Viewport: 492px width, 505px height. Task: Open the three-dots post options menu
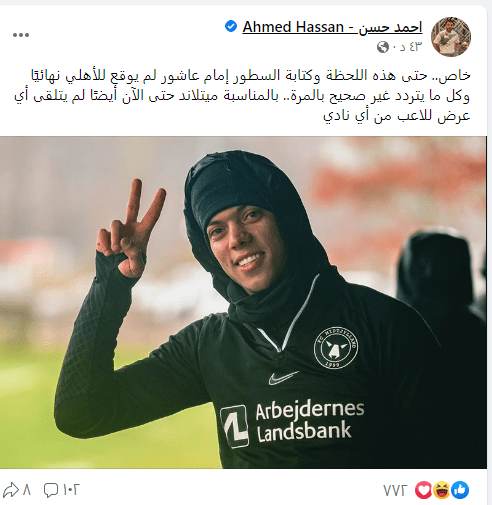click(x=21, y=35)
